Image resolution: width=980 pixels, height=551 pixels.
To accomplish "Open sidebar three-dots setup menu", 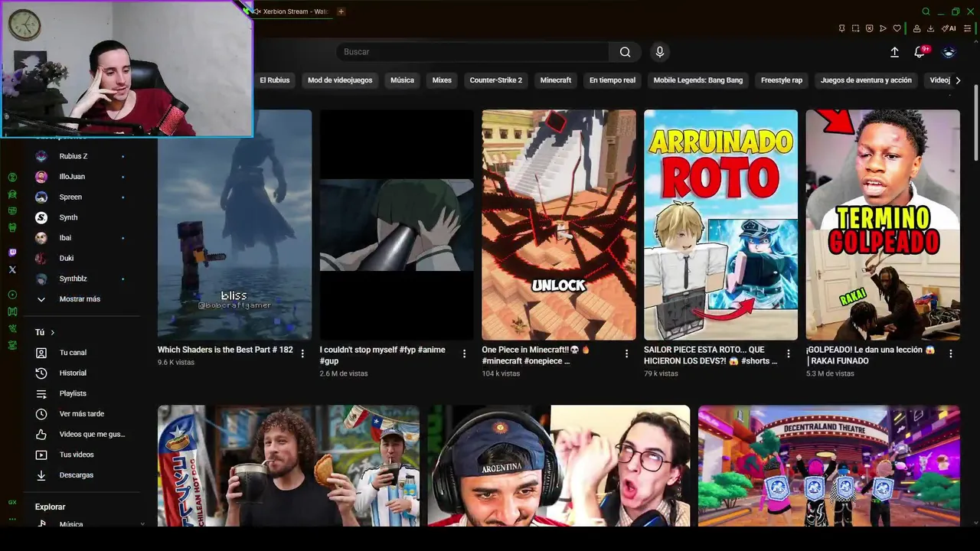I will click(12, 519).
